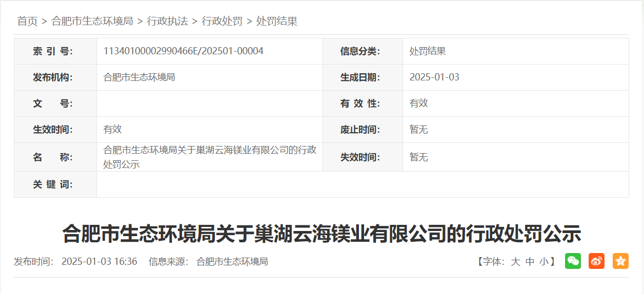Open the 行政处罚 breadcrumb link

tap(222, 21)
